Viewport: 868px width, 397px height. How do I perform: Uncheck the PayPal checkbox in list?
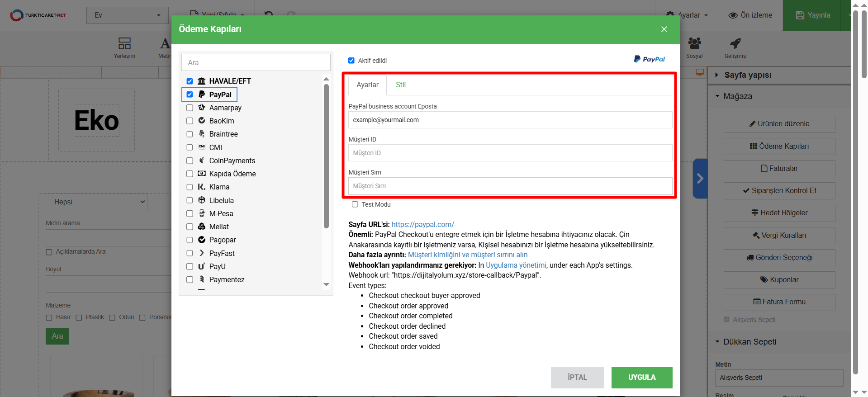190,95
